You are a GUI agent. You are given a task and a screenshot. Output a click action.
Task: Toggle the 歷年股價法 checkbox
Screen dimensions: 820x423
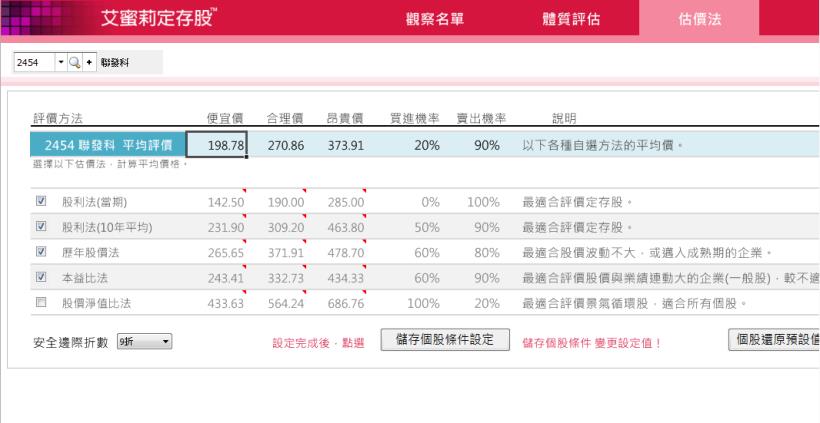[41, 251]
